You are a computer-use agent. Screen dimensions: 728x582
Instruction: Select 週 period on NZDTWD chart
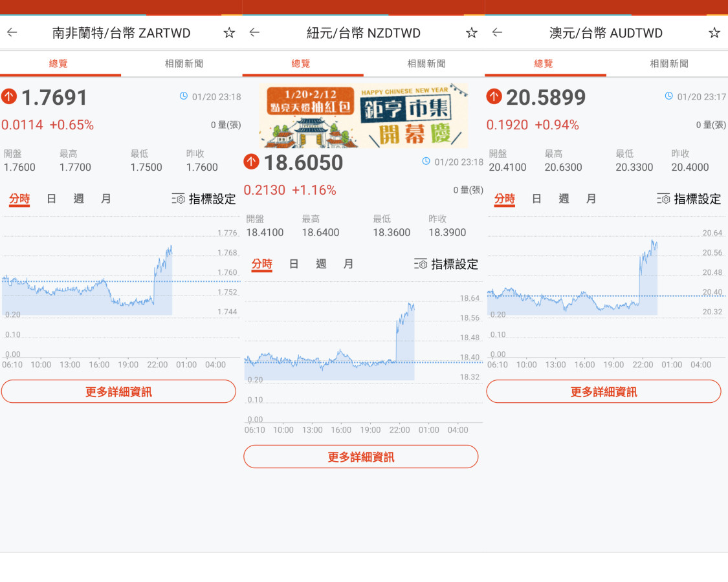click(x=321, y=264)
